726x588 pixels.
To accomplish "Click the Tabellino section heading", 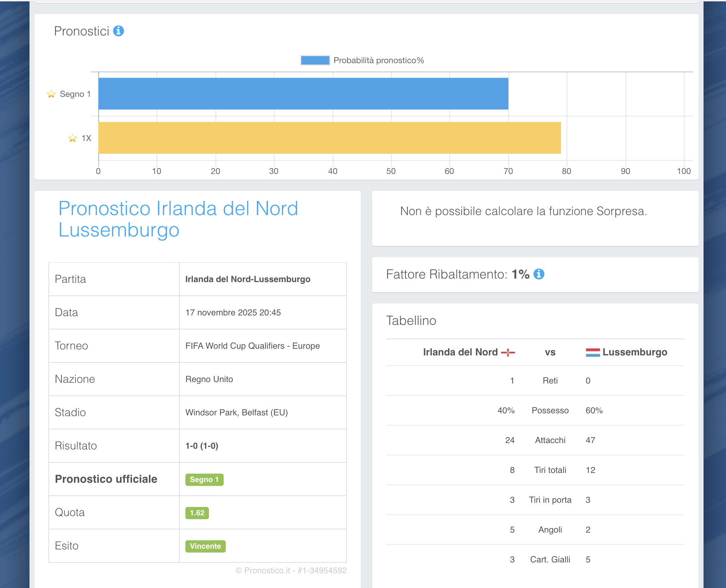I will pos(411,321).
